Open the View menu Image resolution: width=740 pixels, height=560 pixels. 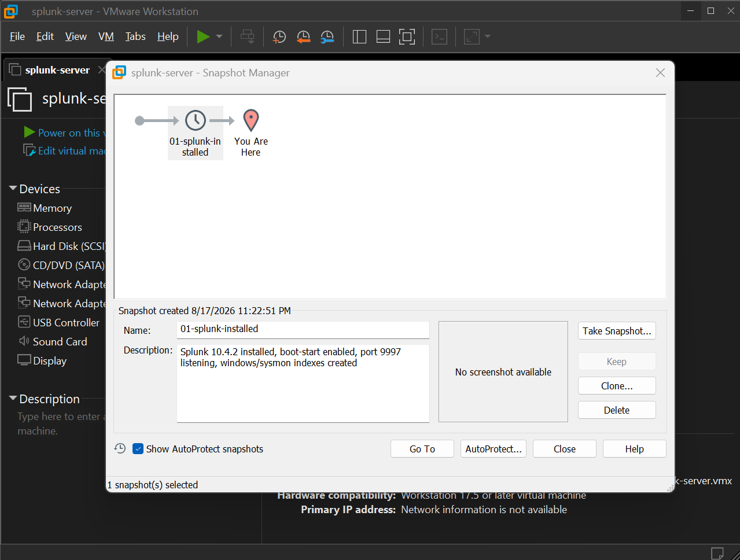tap(76, 36)
